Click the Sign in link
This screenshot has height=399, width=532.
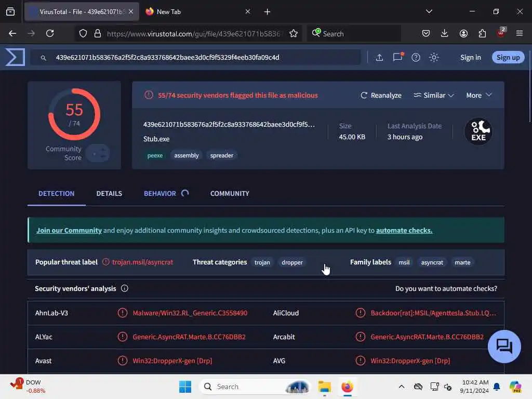click(x=471, y=57)
